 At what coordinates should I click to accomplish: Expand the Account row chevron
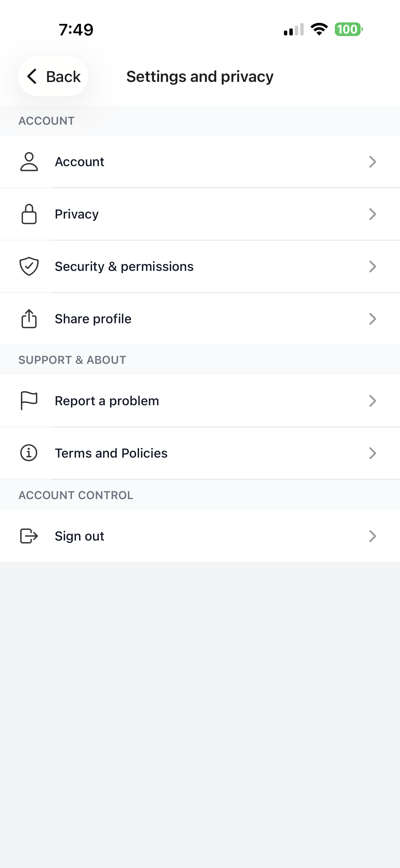point(372,162)
